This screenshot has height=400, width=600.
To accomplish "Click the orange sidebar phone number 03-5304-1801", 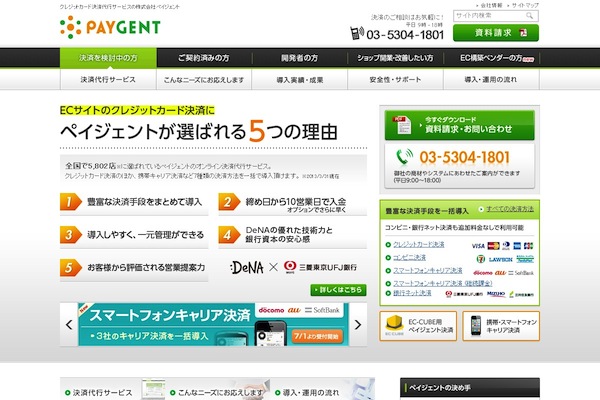I will click(x=465, y=157).
